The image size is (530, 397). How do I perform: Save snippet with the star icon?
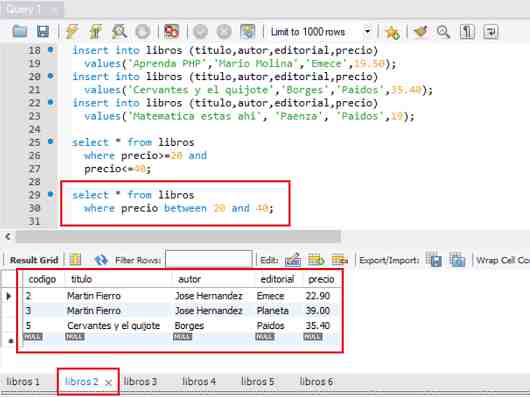click(x=392, y=32)
